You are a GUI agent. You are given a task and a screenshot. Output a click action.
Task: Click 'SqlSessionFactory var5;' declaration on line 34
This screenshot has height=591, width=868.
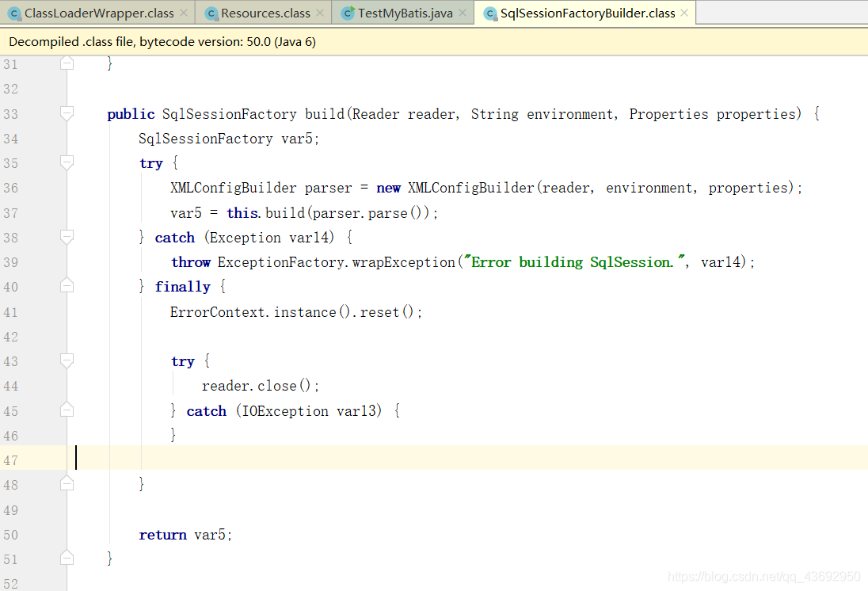(x=229, y=139)
